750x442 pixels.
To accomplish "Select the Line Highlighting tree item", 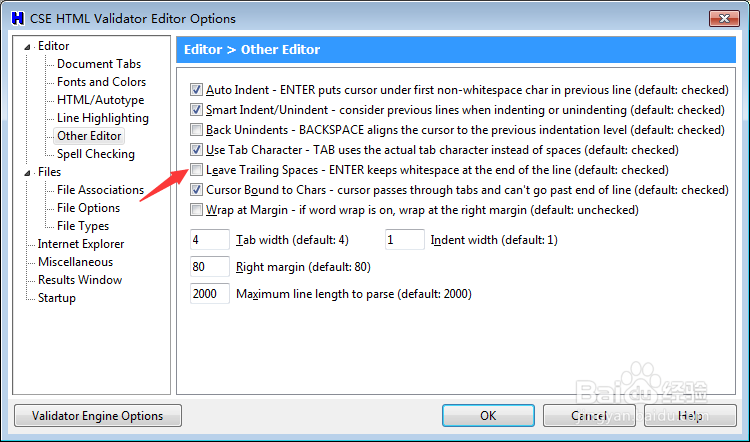I will 102,118.
